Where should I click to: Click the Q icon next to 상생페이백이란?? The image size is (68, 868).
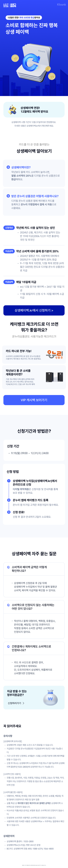[x=8, y=167]
